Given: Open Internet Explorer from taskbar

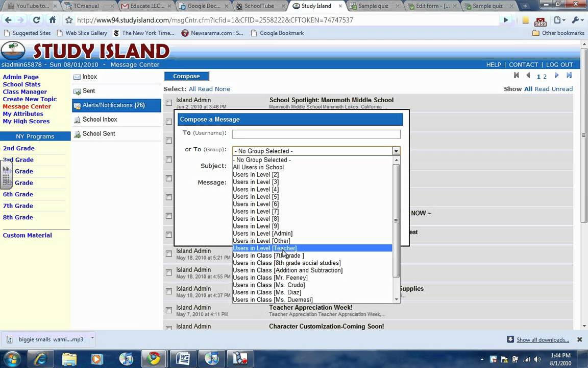Looking at the screenshot, I should click(x=40, y=359).
